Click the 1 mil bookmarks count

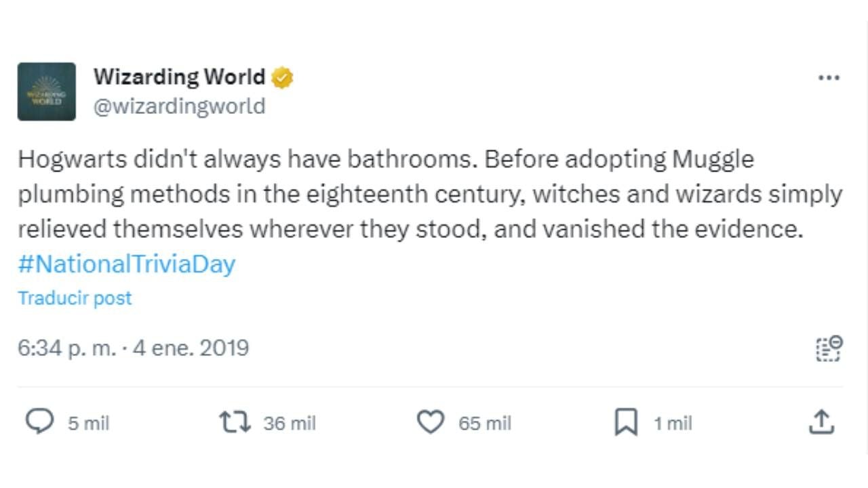[673, 424]
